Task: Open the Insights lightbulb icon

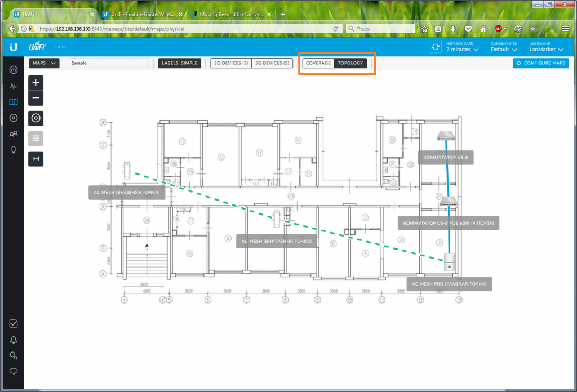Action: pos(14,150)
